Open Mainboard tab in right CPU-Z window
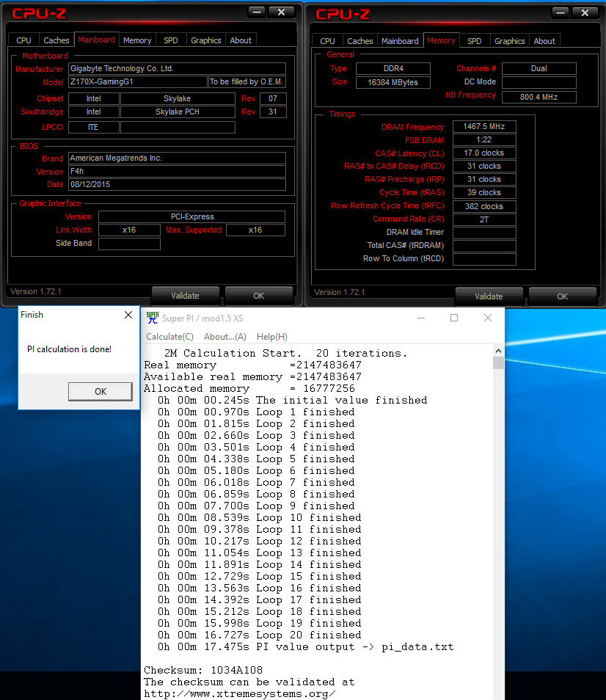This screenshot has height=700, width=606. [400, 41]
